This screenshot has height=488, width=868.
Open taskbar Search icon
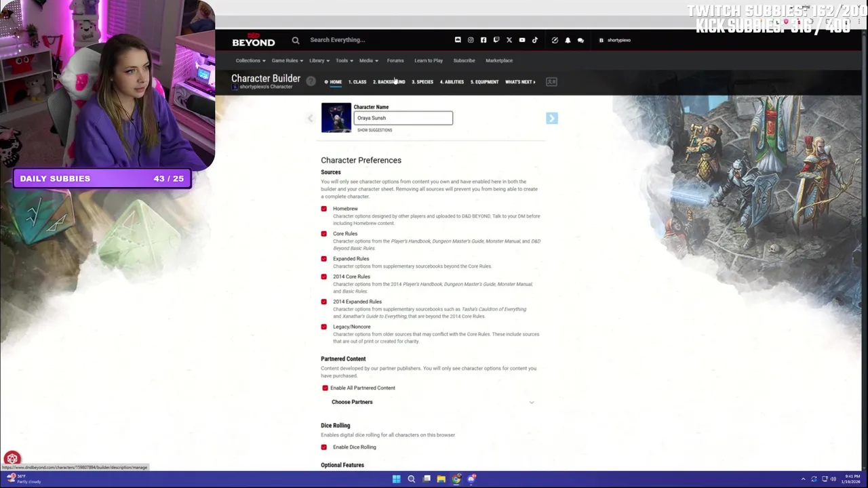pyautogui.click(x=411, y=479)
